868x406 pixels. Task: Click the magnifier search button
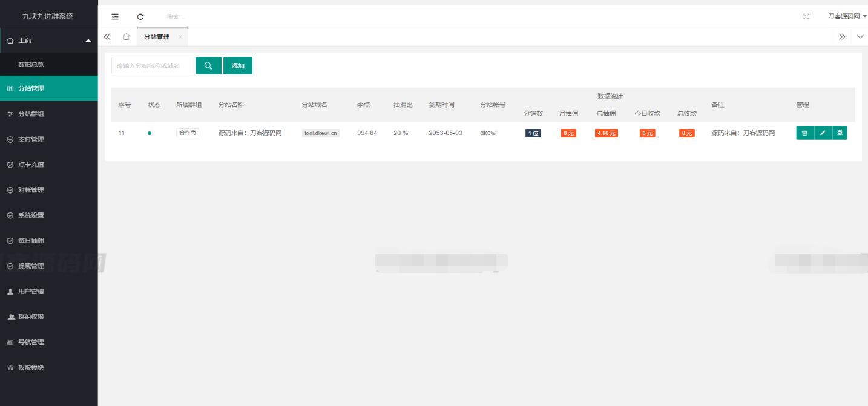pyautogui.click(x=208, y=66)
